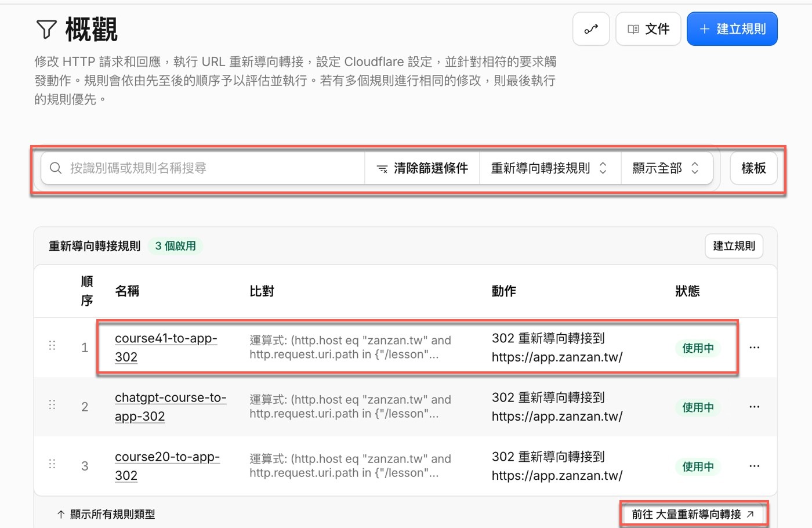Open the course20-to-app-302 rule link
812x528 pixels.
(x=167, y=466)
